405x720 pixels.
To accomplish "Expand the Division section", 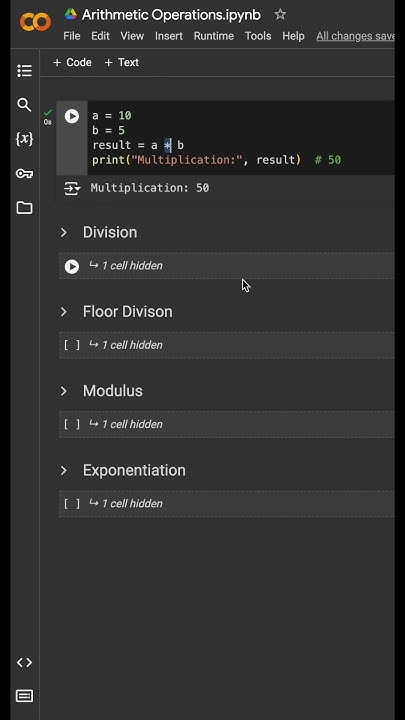I will click(64, 232).
